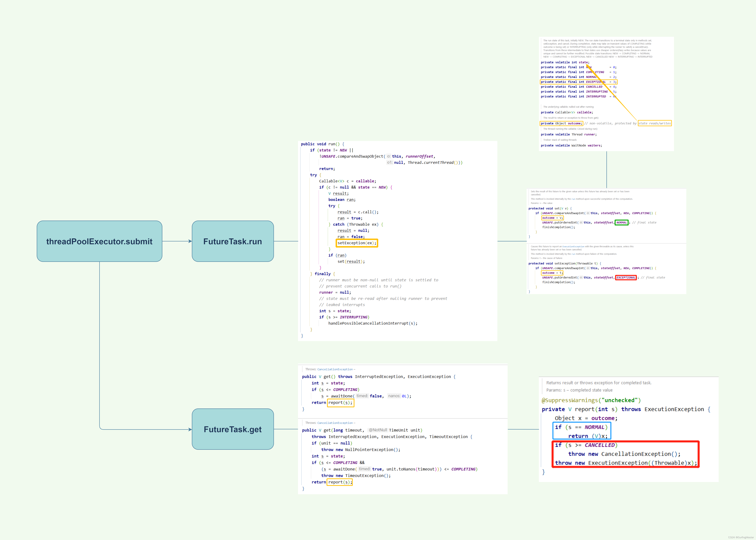Select the FutureTask.run box

(x=233, y=241)
